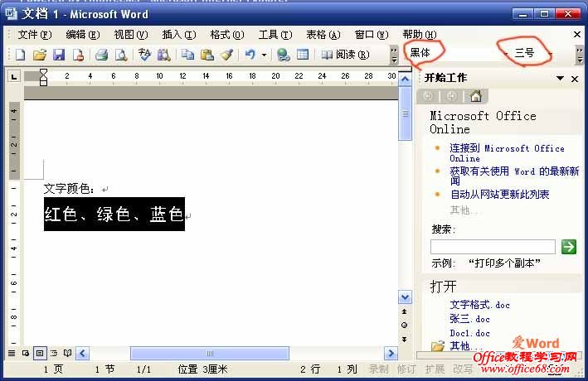Open the Research tool icon
The height and width of the screenshot is (381, 588).
point(164,55)
